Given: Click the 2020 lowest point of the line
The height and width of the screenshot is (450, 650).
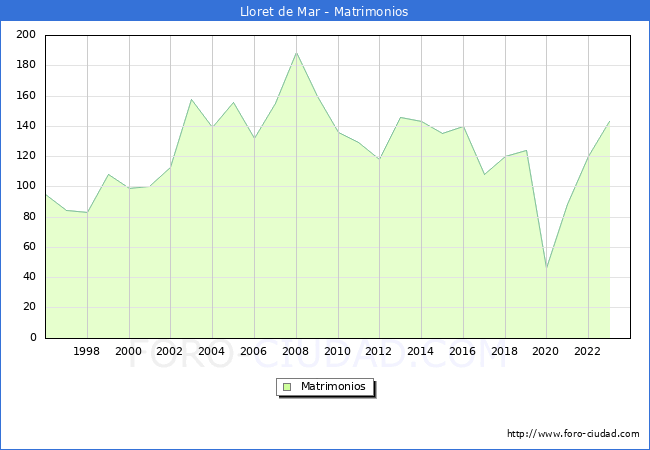Looking at the screenshot, I should tap(547, 268).
